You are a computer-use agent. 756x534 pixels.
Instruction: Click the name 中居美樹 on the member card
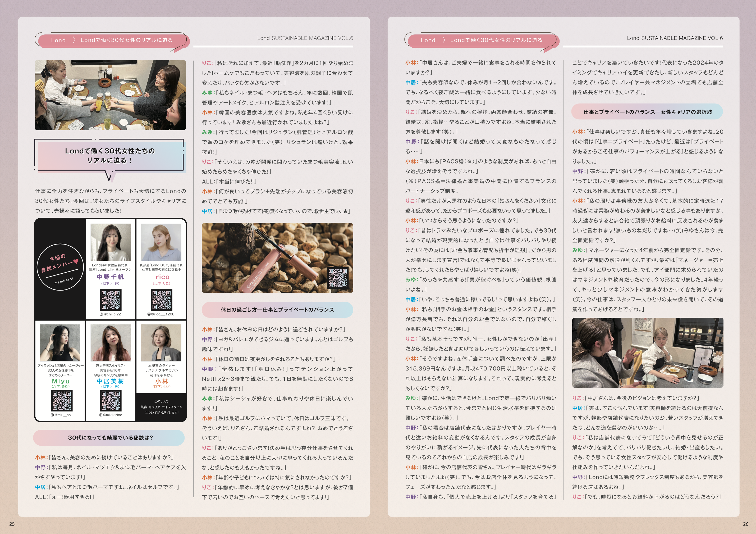(x=111, y=381)
